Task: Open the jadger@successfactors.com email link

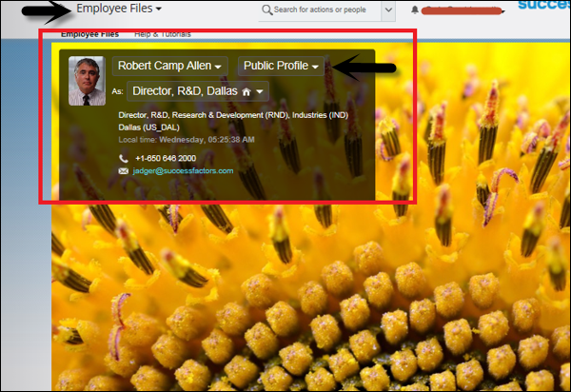Action: [x=184, y=171]
